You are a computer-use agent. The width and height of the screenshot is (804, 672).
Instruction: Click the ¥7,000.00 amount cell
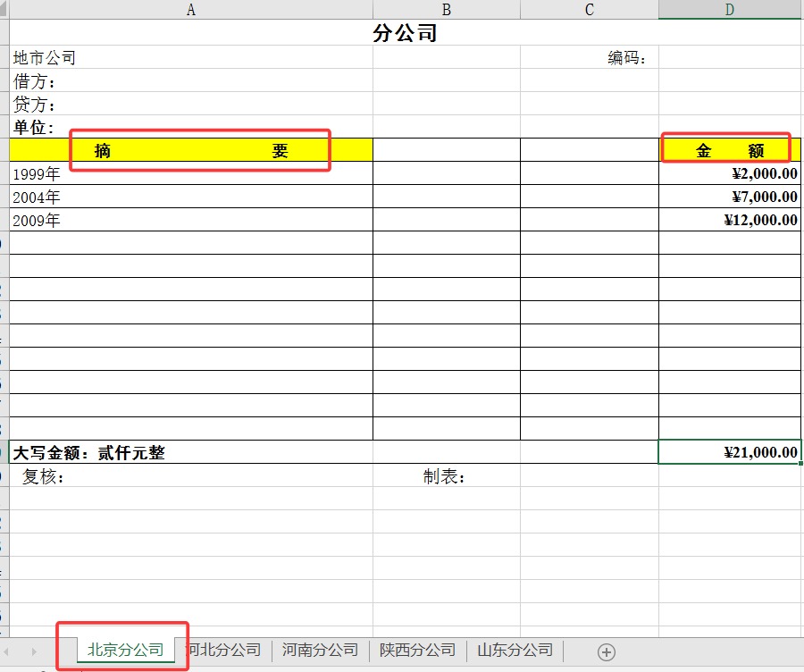point(730,197)
